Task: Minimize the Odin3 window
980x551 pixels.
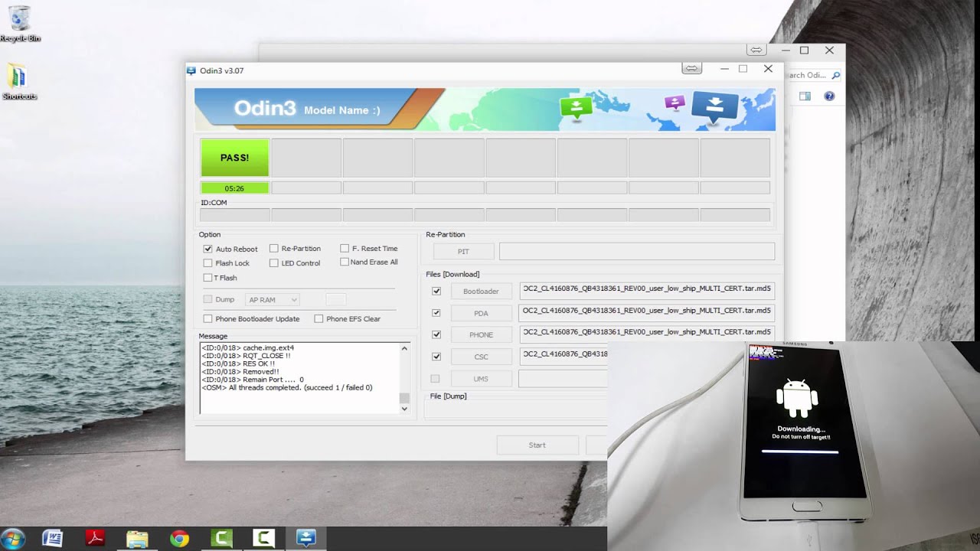Action: 724,69
